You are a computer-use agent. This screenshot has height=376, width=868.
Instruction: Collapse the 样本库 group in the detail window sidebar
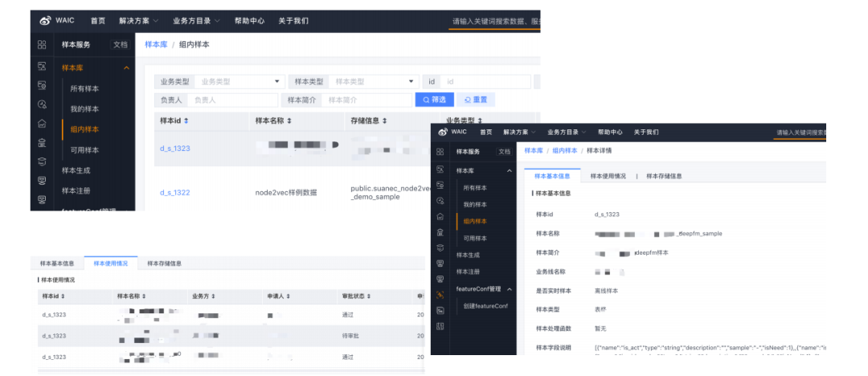click(x=510, y=170)
